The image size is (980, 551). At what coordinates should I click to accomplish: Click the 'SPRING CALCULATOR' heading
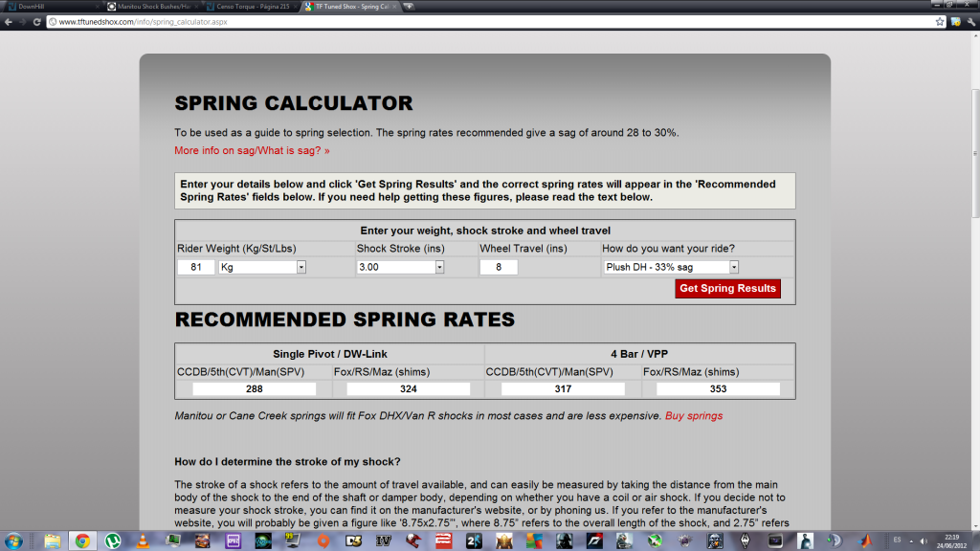294,103
